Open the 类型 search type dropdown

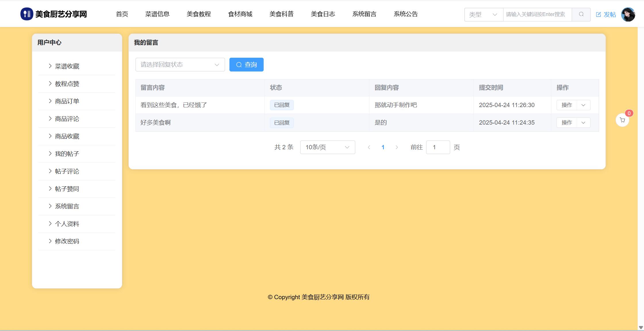point(483,14)
